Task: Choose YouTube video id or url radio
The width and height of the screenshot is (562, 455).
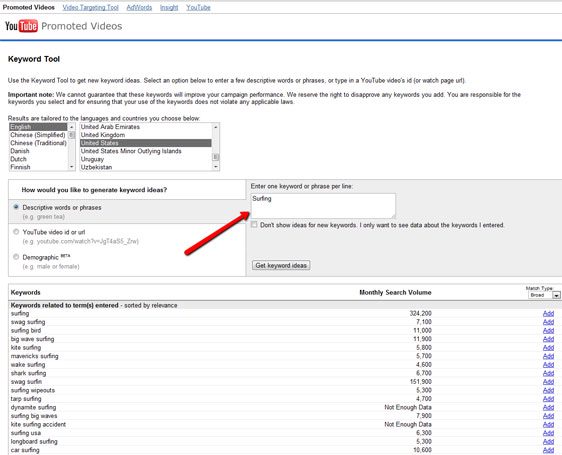Action: click(16, 232)
